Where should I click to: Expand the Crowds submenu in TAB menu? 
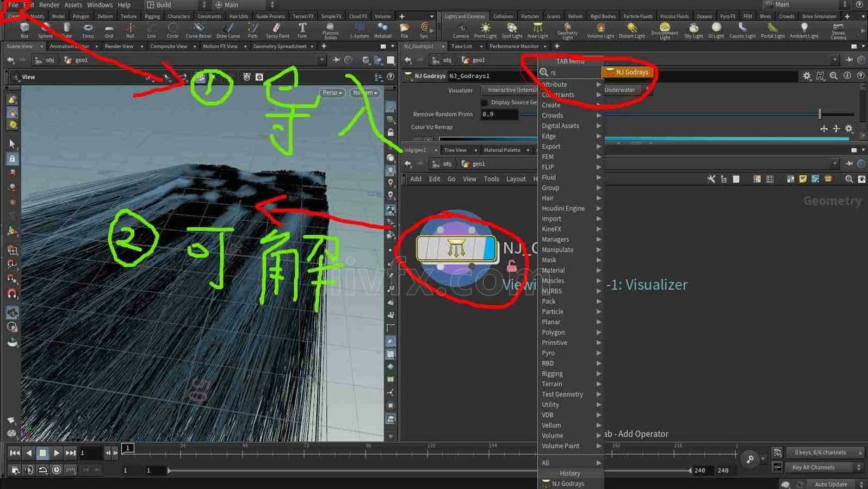coord(571,116)
